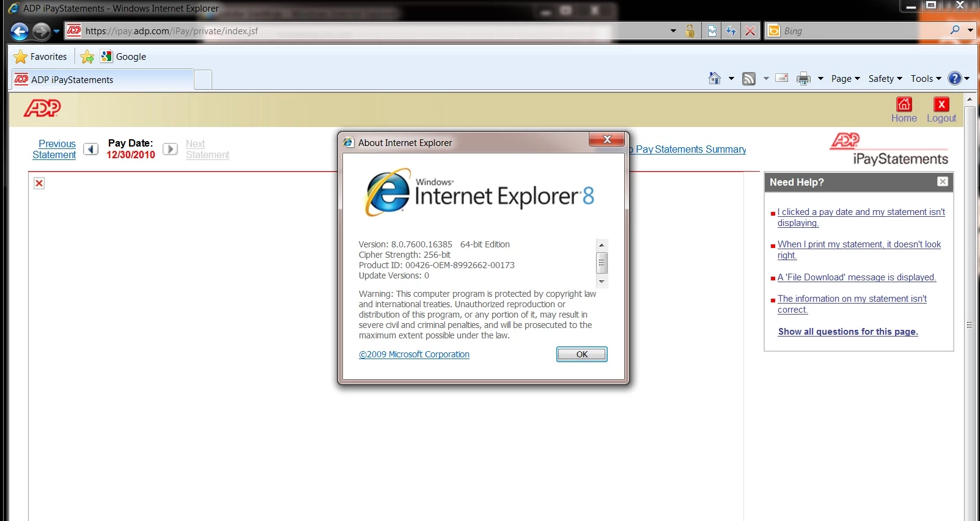Open the Tools menu
The height and width of the screenshot is (521, 980).
click(x=926, y=79)
